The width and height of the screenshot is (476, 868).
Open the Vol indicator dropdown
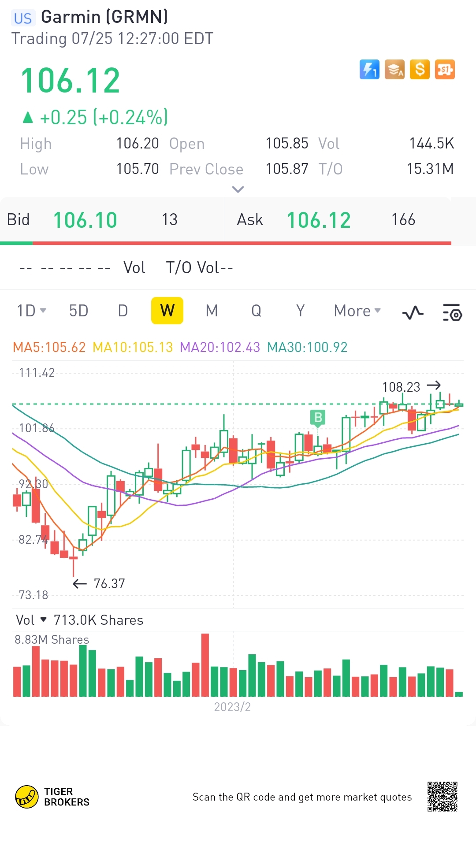point(31,620)
